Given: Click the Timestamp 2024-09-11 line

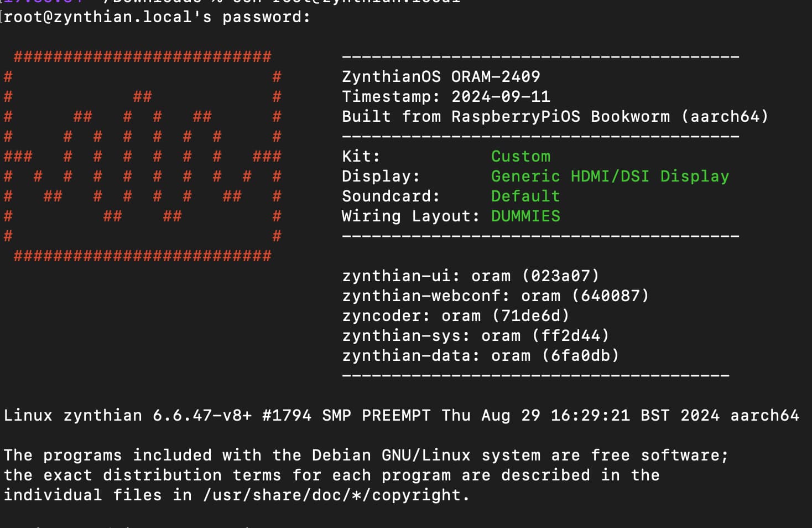Looking at the screenshot, I should click(x=446, y=96).
